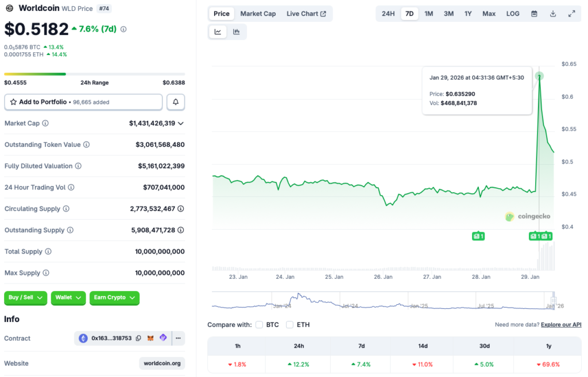Check the BTC compare checkbox
This screenshot has height=377, width=588.
(260, 325)
